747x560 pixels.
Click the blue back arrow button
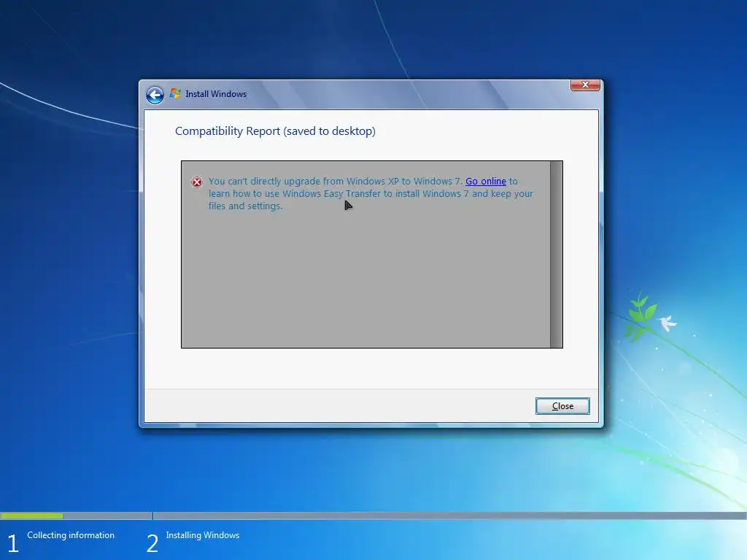click(155, 95)
